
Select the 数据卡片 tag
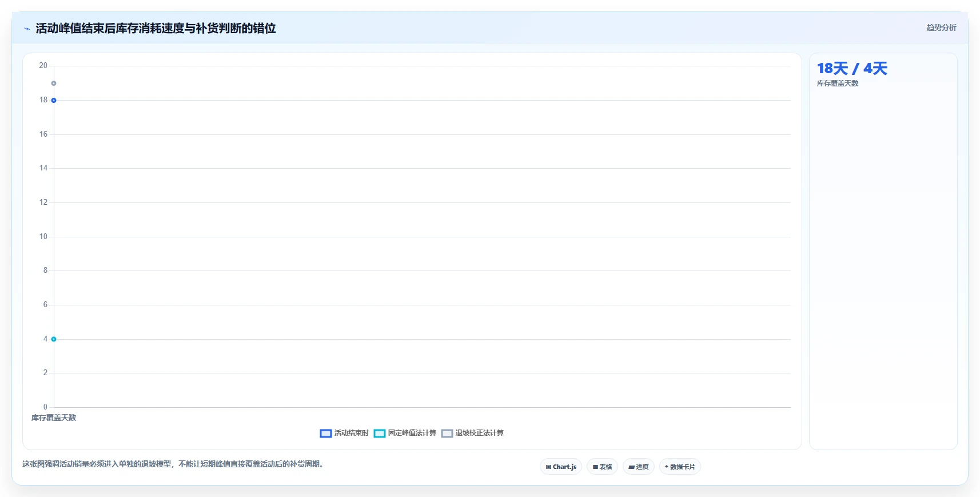pyautogui.click(x=680, y=467)
